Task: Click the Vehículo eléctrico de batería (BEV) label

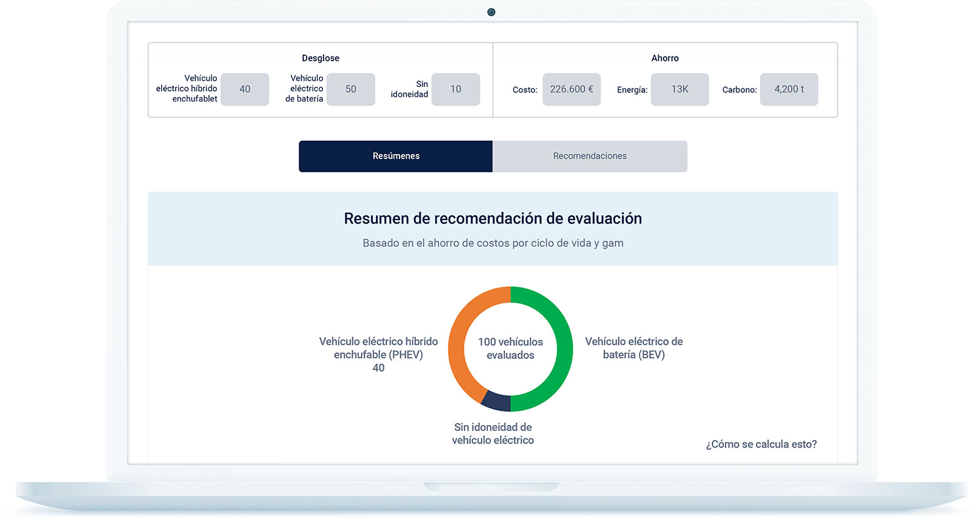Action: coord(634,348)
